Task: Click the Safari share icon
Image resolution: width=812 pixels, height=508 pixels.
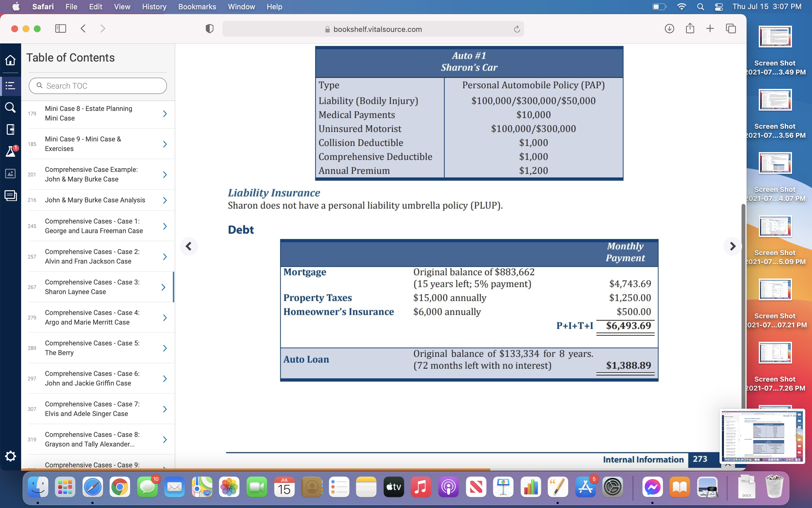Action: click(x=690, y=28)
